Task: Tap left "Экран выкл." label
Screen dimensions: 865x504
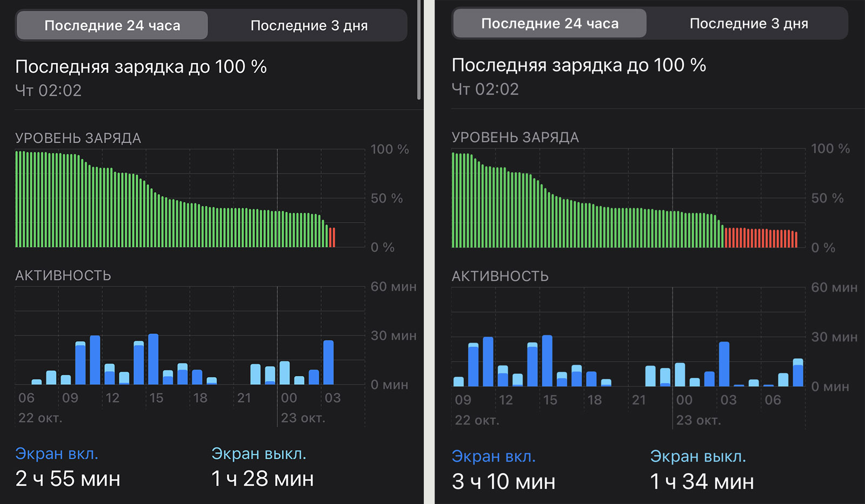Action: point(258,454)
